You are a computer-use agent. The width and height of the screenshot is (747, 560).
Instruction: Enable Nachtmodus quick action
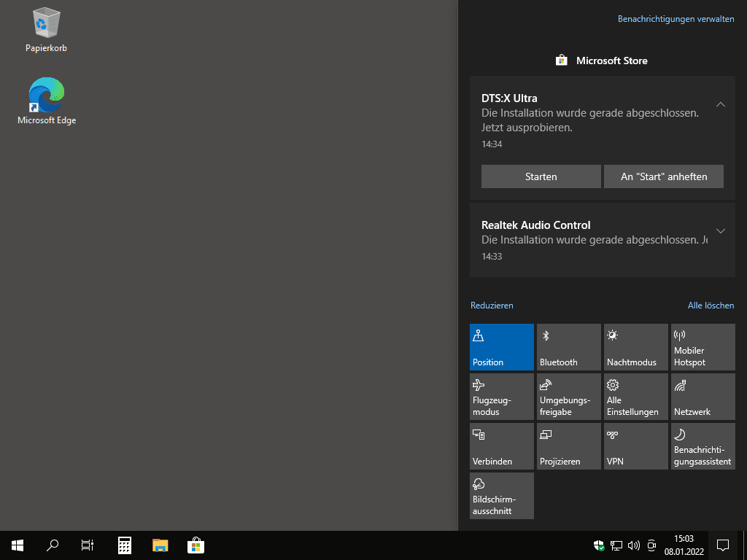point(636,347)
